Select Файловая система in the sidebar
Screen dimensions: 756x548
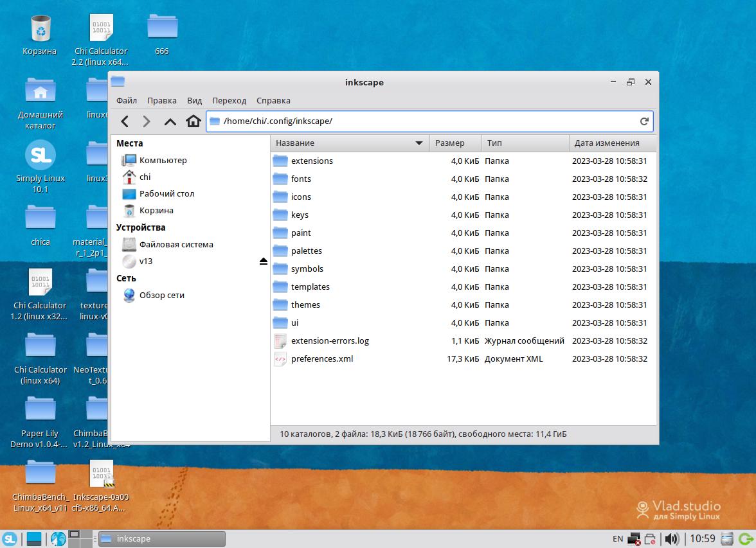[x=175, y=245]
